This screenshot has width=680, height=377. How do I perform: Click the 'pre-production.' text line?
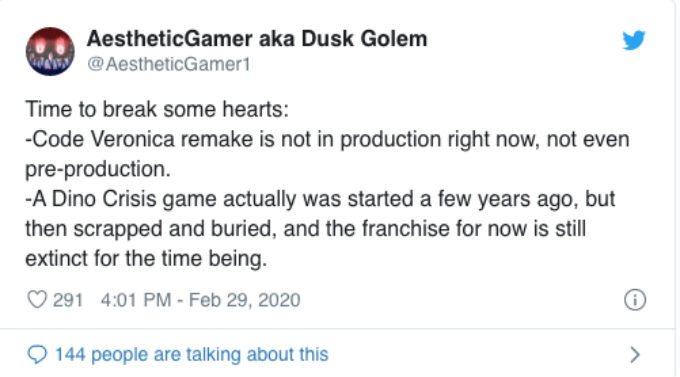[98, 169]
